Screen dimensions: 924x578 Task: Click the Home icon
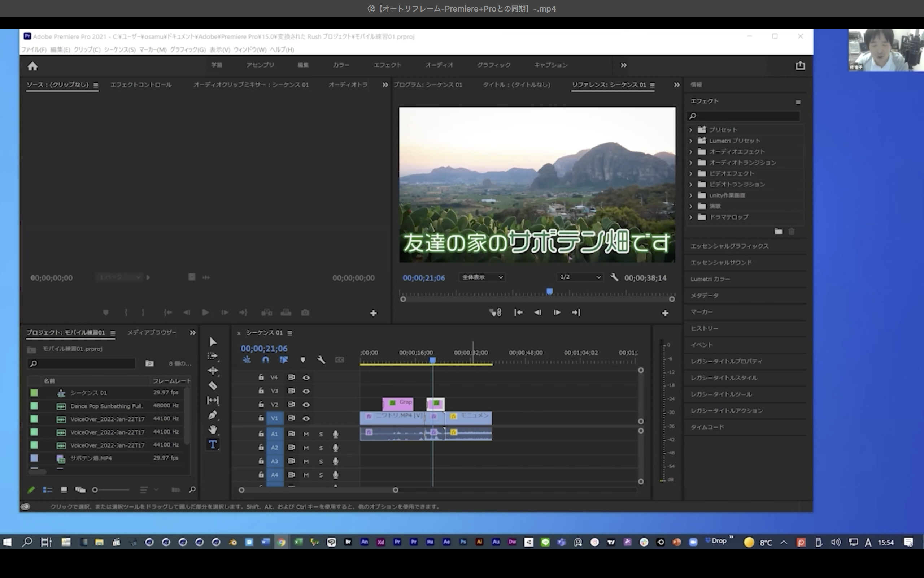click(x=32, y=66)
